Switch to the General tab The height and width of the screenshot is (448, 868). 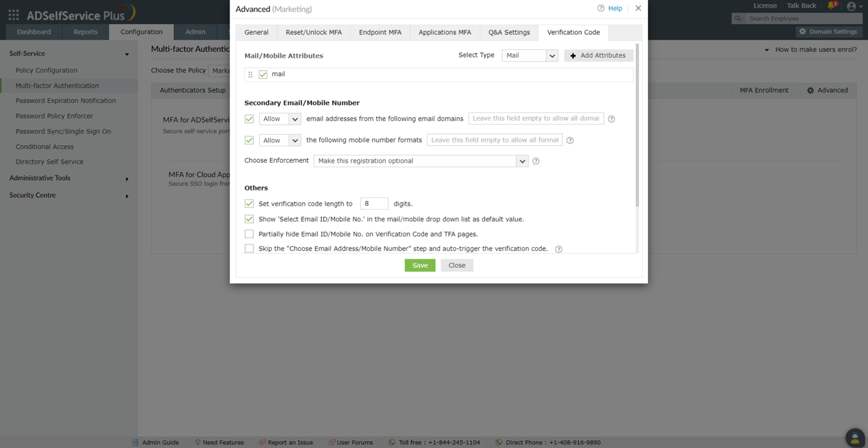256,33
